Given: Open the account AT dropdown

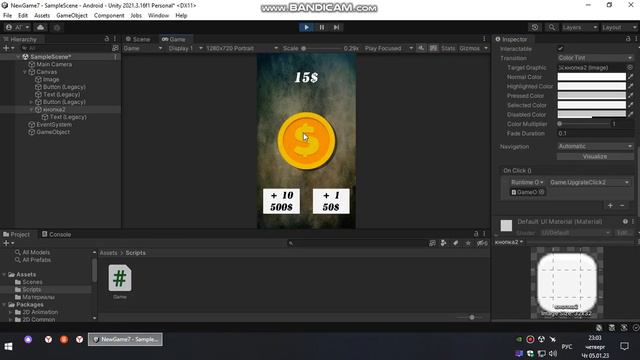Looking at the screenshot, I should 17,27.
